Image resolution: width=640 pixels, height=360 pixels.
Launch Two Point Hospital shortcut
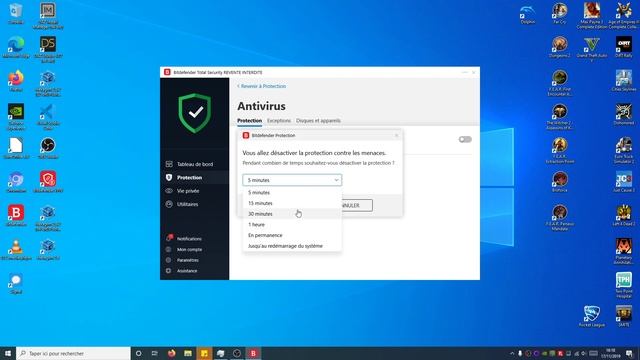(x=624, y=285)
